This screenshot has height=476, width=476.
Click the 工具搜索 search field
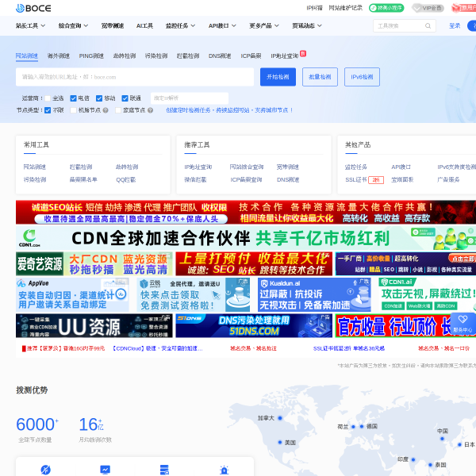tap(405, 26)
